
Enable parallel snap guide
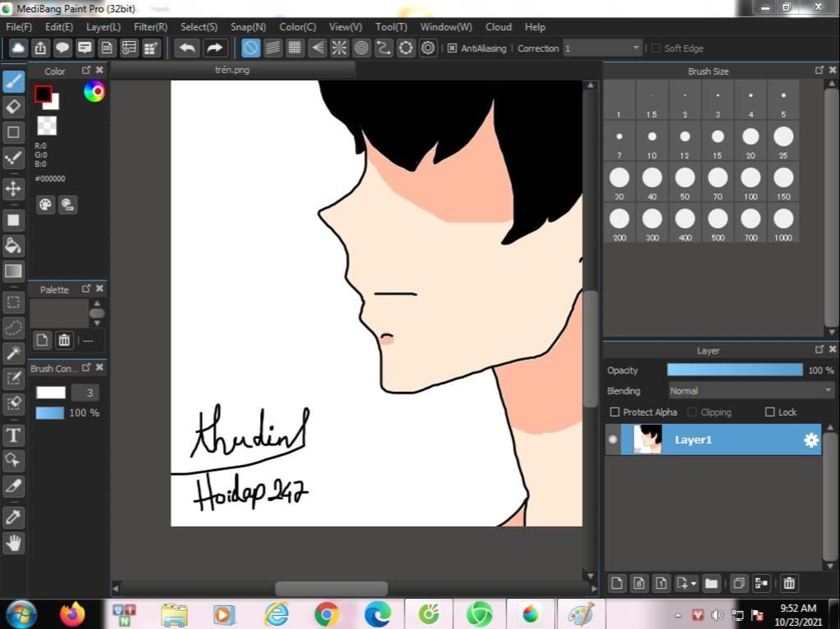(x=272, y=48)
